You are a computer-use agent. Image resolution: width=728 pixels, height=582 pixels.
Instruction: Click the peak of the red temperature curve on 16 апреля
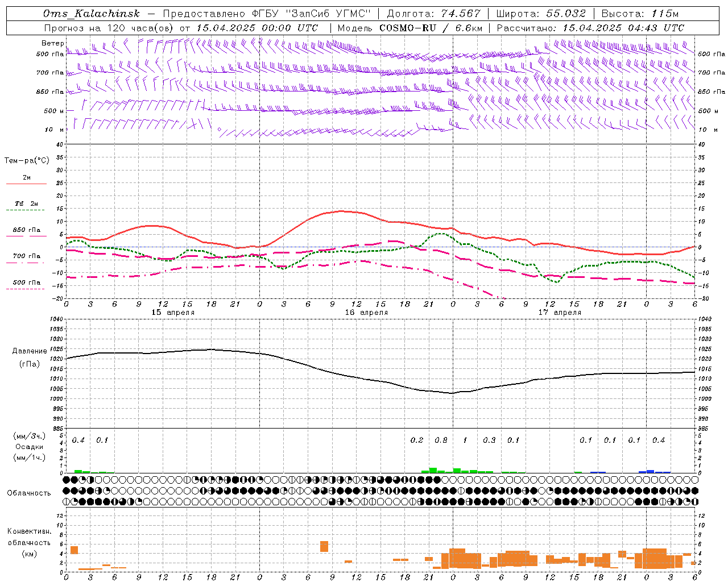tap(341, 211)
